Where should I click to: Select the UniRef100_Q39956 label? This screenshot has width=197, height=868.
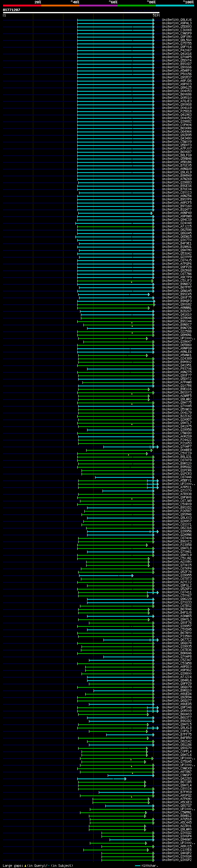click(x=177, y=531)
